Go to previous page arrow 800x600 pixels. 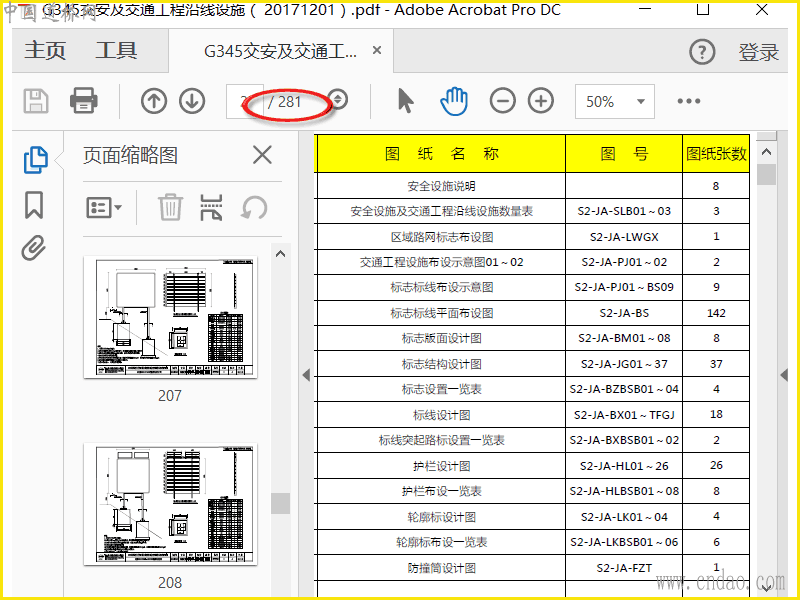pyautogui.click(x=154, y=101)
